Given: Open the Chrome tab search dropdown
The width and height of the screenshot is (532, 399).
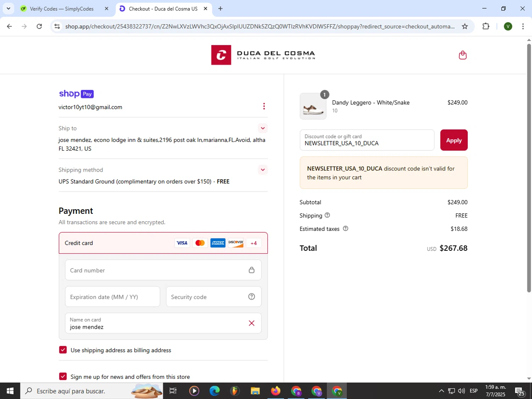Looking at the screenshot, I should [8, 9].
